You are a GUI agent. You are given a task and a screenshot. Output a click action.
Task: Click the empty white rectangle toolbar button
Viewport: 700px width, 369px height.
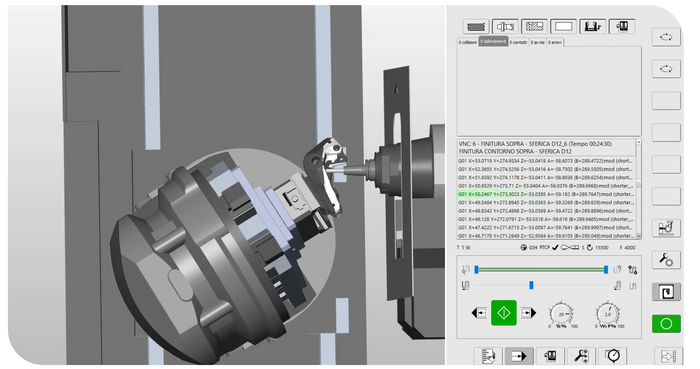click(563, 27)
